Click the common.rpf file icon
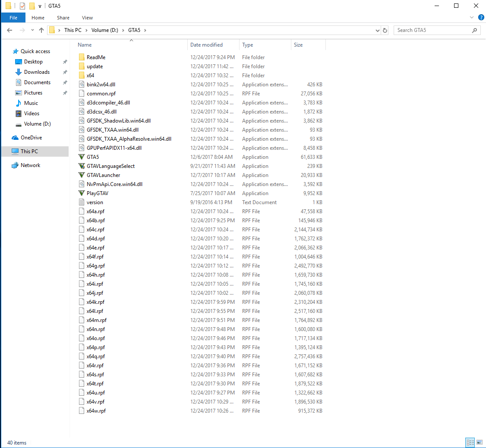Screen dimensions: 486x448 82,94
